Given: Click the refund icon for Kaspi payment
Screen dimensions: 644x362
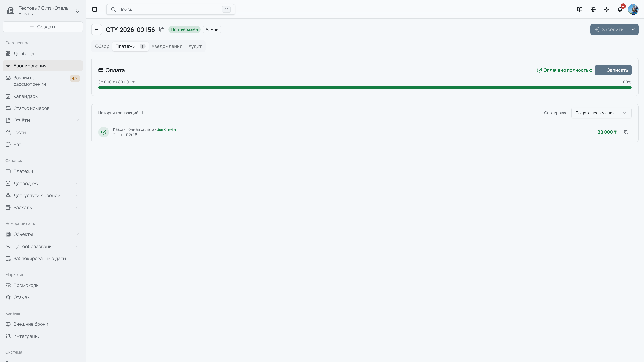Looking at the screenshot, I should pos(626,132).
